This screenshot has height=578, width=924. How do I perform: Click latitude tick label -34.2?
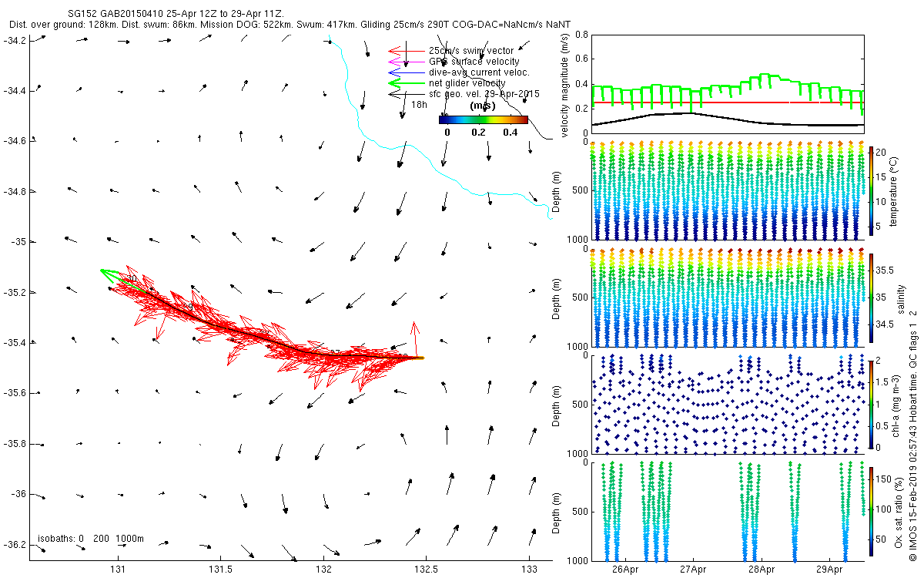[x=15, y=40]
